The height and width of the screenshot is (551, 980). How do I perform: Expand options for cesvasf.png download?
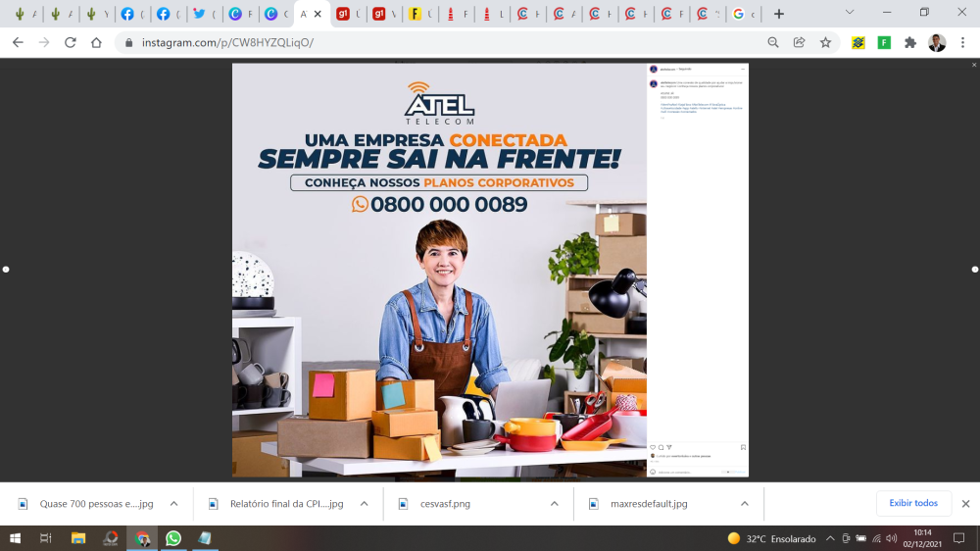point(555,504)
